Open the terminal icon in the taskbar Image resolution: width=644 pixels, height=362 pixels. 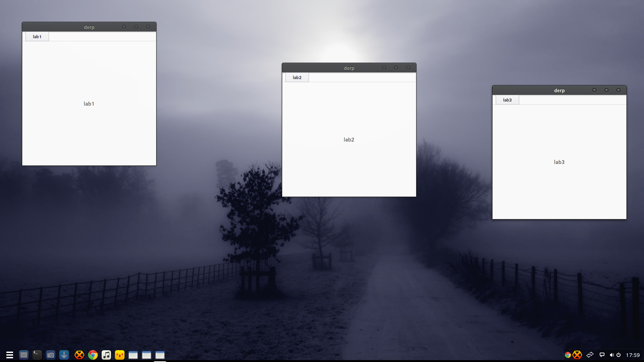pos(37,355)
